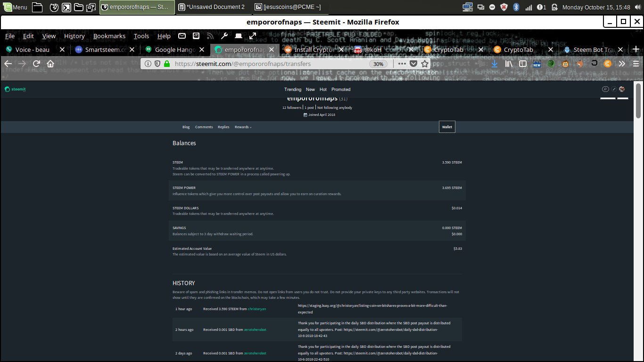Open the panel clock calendar
Viewport: 644px width, 362px height.
596,7
